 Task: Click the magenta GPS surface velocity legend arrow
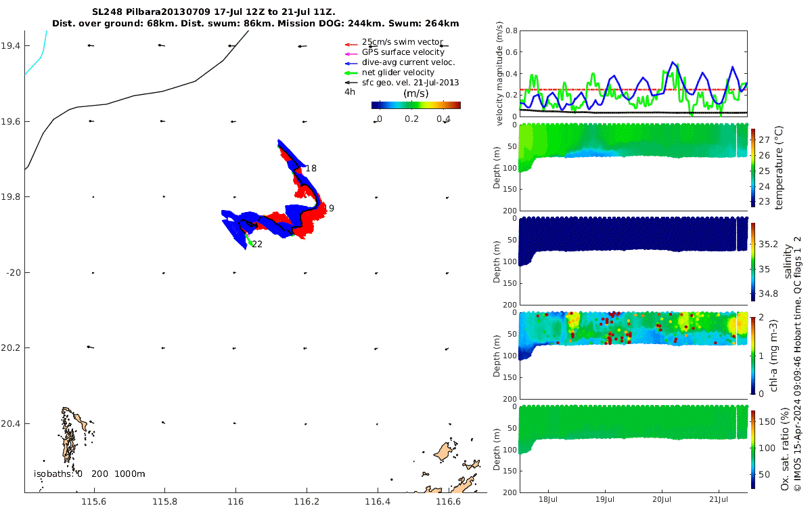click(x=353, y=52)
